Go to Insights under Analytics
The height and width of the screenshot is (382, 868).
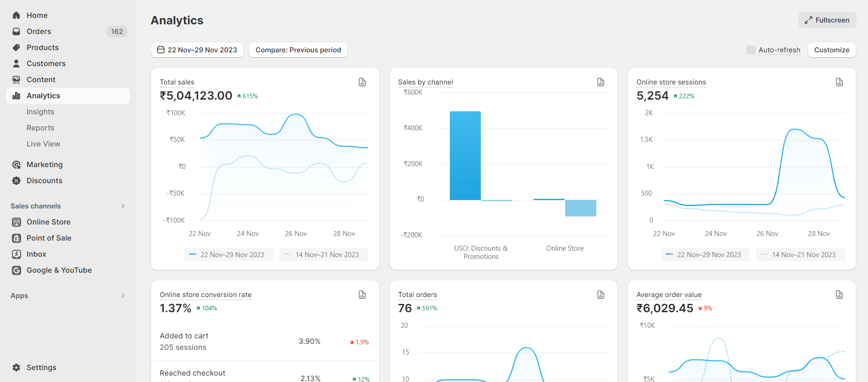click(40, 112)
